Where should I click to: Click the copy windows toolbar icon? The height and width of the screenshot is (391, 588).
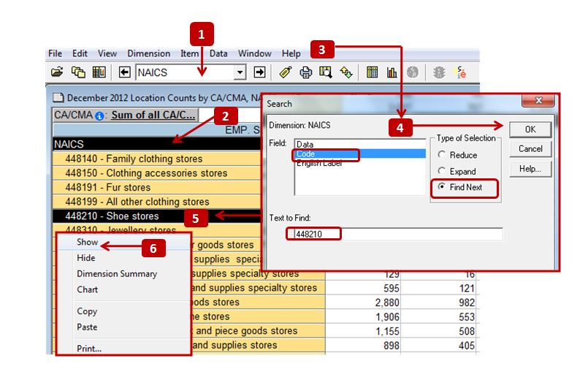tap(78, 72)
